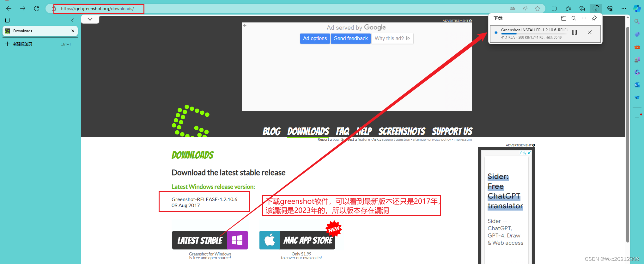Click the Mac App Store button
Image resolution: width=644 pixels, height=264 pixels.
[x=297, y=240]
